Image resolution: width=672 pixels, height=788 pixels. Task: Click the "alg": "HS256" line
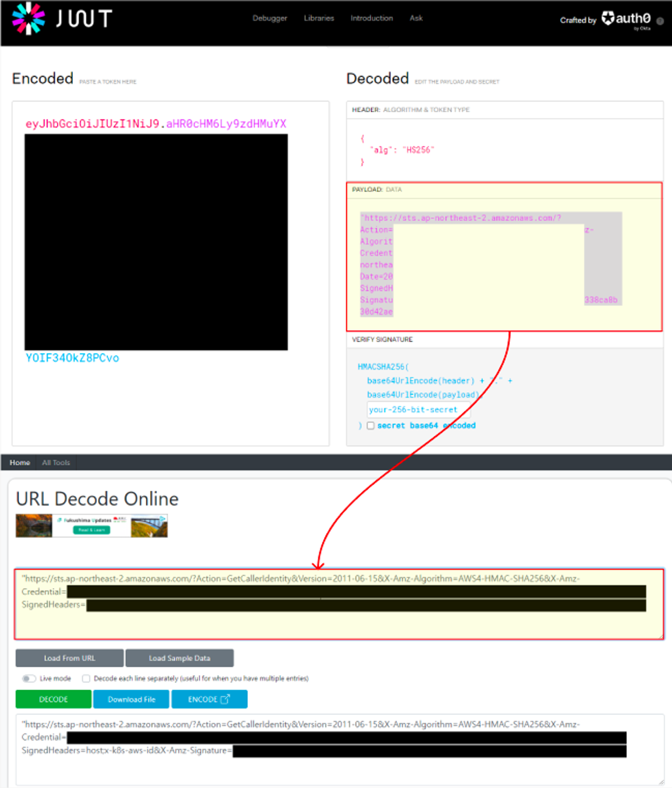[402, 150]
